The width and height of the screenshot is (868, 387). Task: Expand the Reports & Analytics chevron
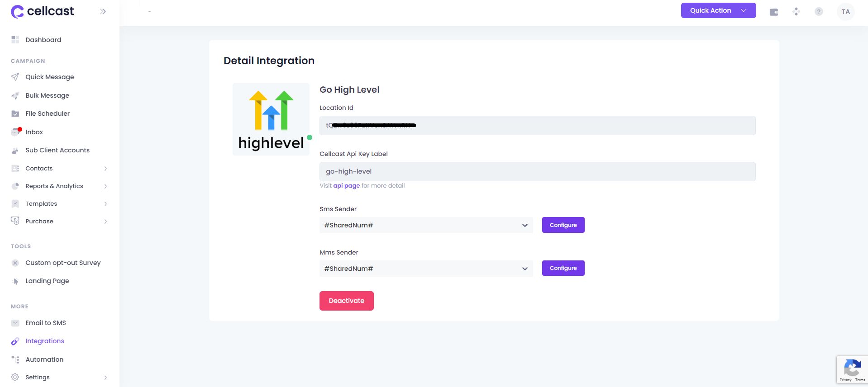[105, 186]
